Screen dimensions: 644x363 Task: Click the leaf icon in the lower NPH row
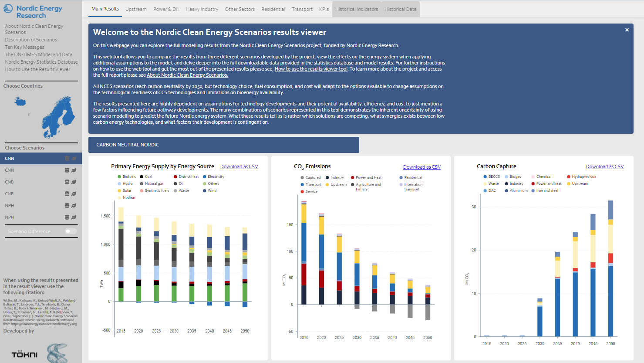[74, 217]
